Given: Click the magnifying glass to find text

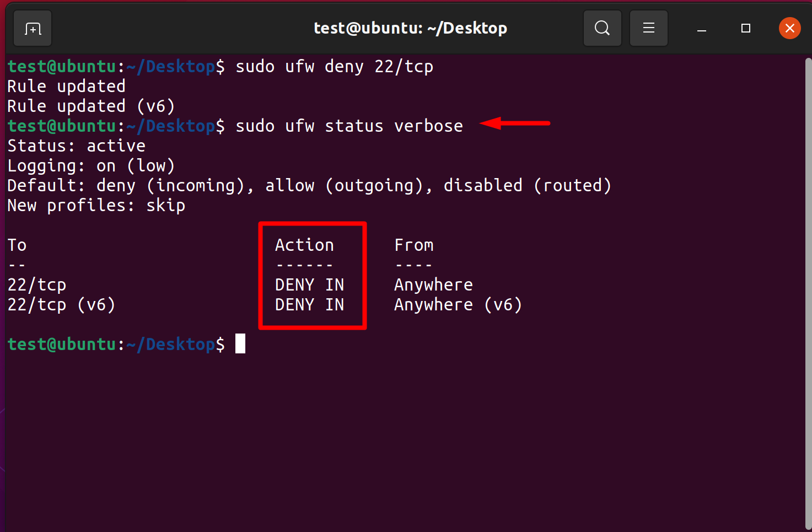Looking at the screenshot, I should click(x=602, y=28).
